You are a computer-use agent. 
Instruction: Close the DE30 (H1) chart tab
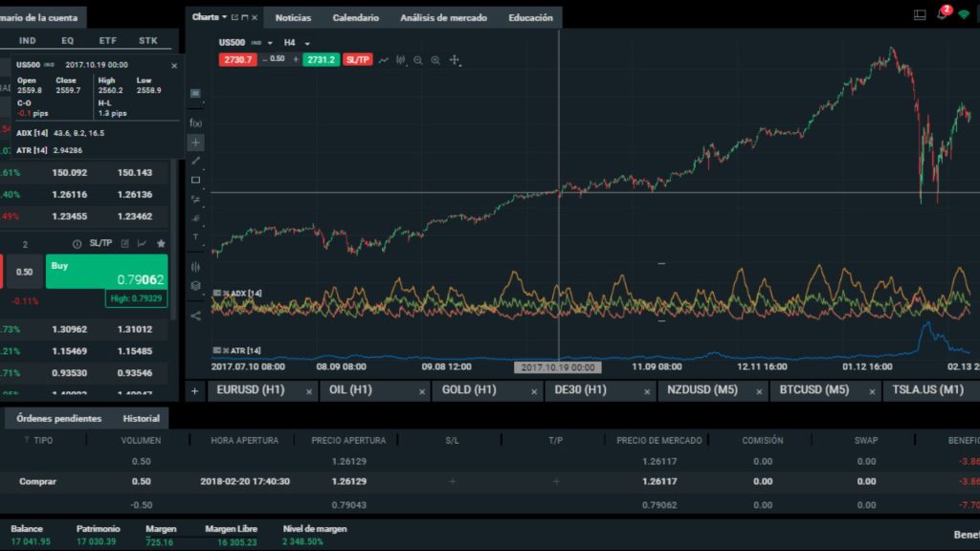point(647,391)
